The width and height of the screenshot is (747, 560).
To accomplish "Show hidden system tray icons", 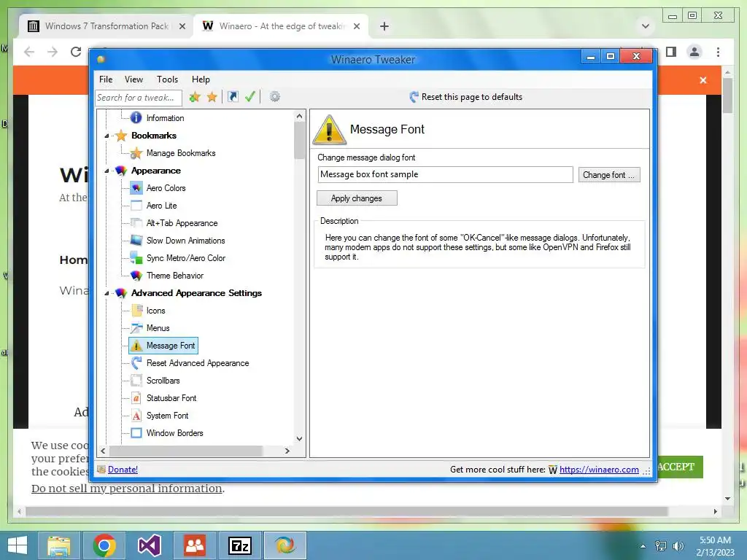I will 643,546.
